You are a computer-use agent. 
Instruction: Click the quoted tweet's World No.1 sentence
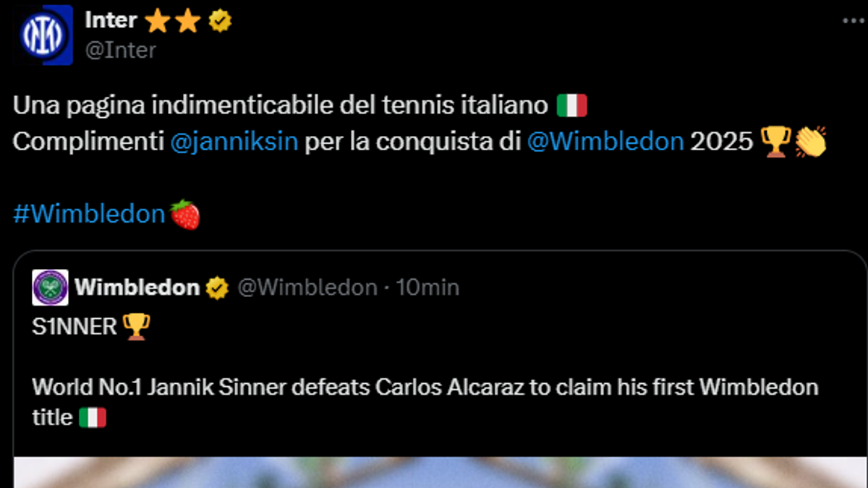tap(425, 401)
